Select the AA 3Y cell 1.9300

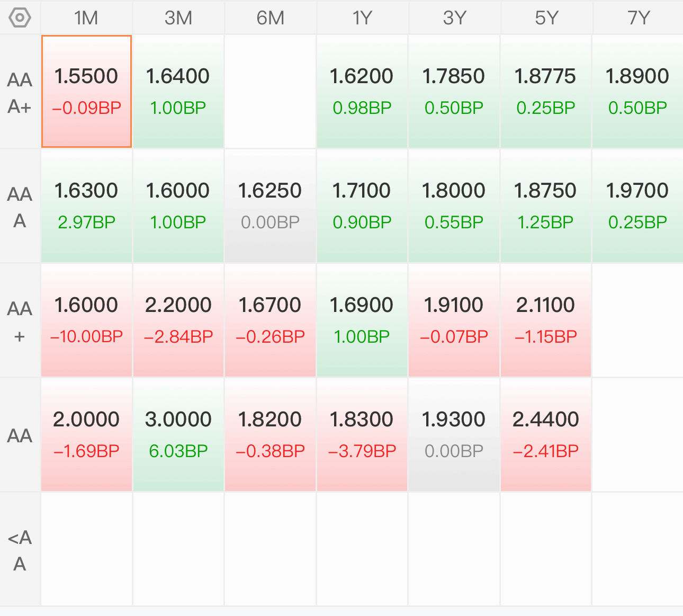pos(454,435)
